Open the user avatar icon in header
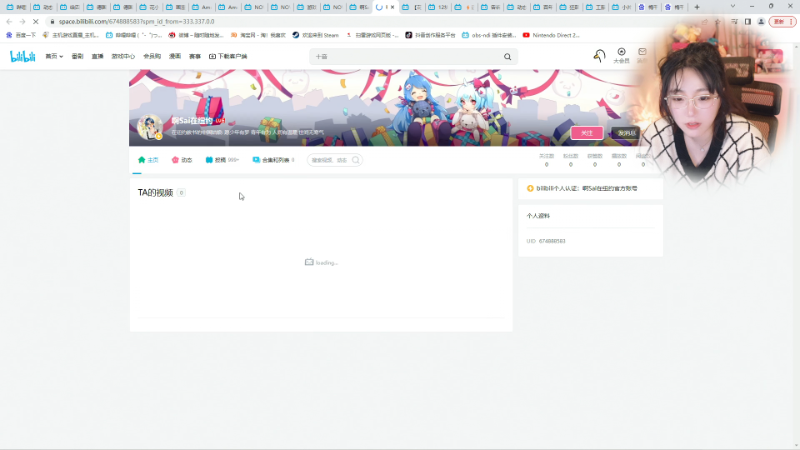Image resolution: width=800 pixels, height=450 pixels. pos(599,56)
